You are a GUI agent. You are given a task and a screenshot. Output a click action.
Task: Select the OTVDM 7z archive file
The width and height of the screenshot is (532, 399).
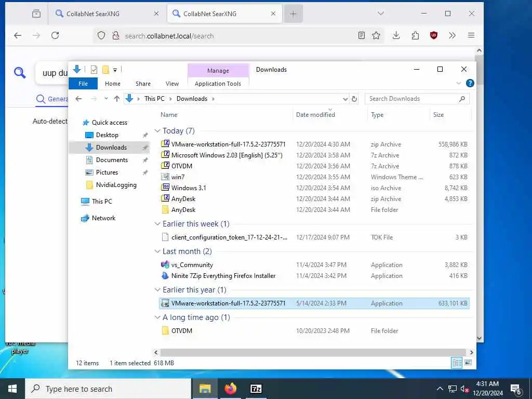pos(314,166)
